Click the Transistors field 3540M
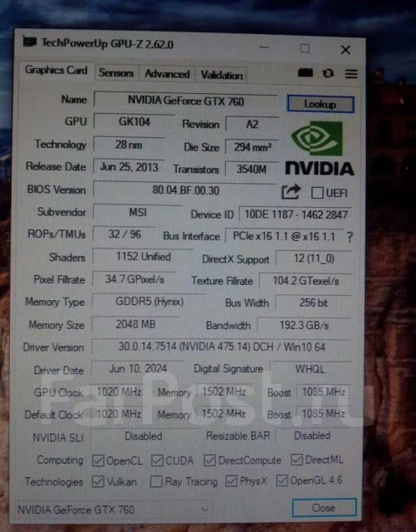This screenshot has width=416, height=532. tap(252, 170)
